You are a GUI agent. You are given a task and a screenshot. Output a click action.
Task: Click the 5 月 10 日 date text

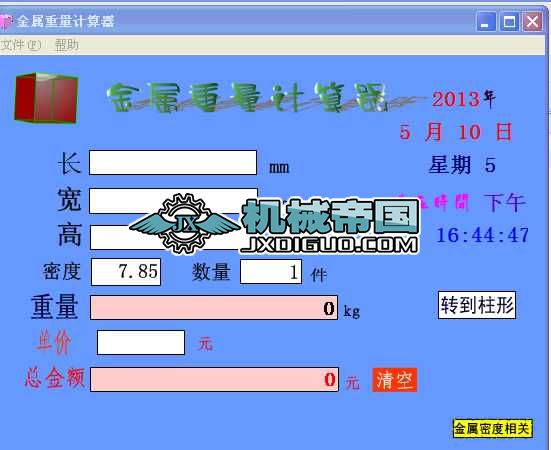pos(456,132)
